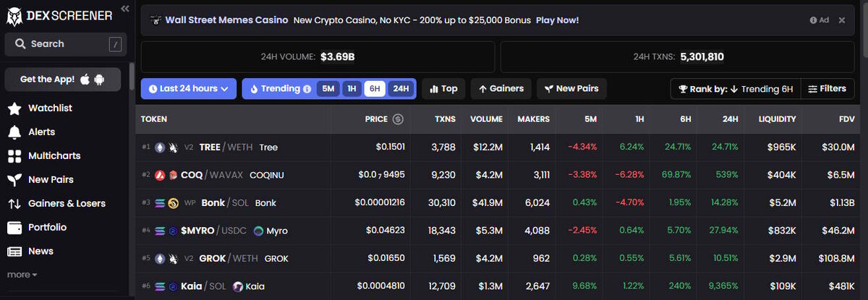Click the Kaia token logo
Screen dimensions: 868x300
(238, 287)
